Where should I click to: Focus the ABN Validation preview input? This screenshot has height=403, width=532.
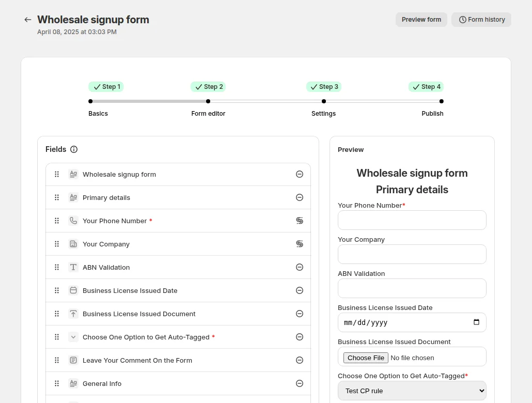point(412,288)
